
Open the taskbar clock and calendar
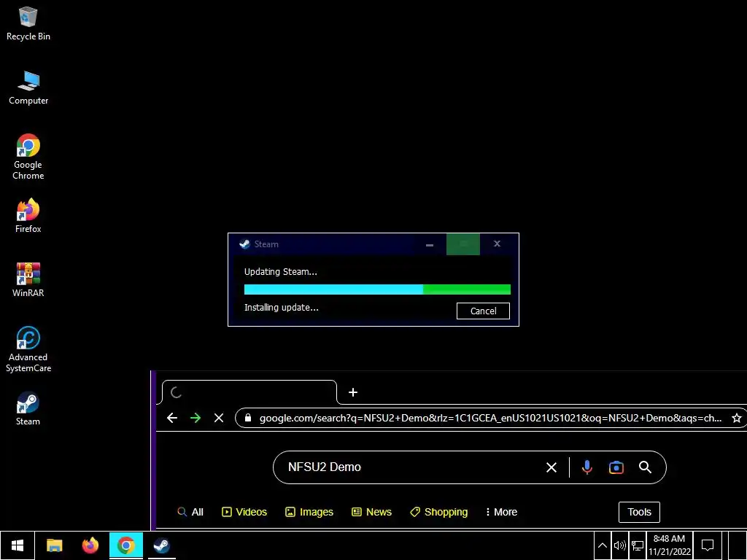tap(670, 545)
